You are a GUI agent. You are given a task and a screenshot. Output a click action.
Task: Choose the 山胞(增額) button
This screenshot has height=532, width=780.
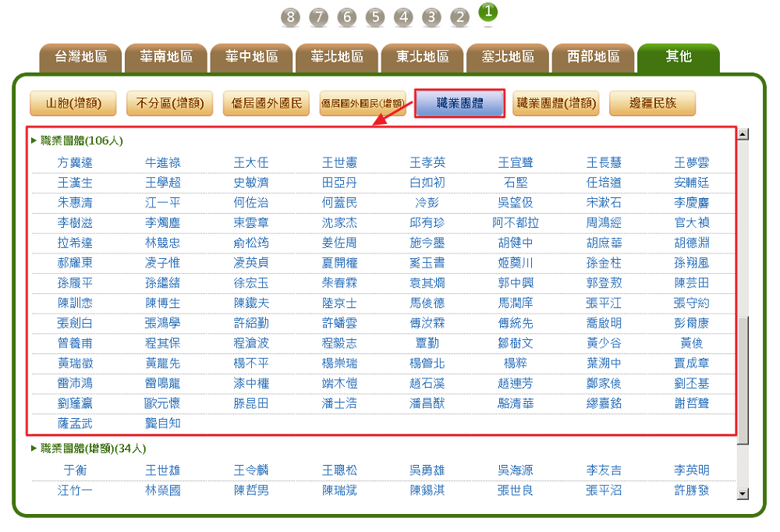(x=73, y=103)
